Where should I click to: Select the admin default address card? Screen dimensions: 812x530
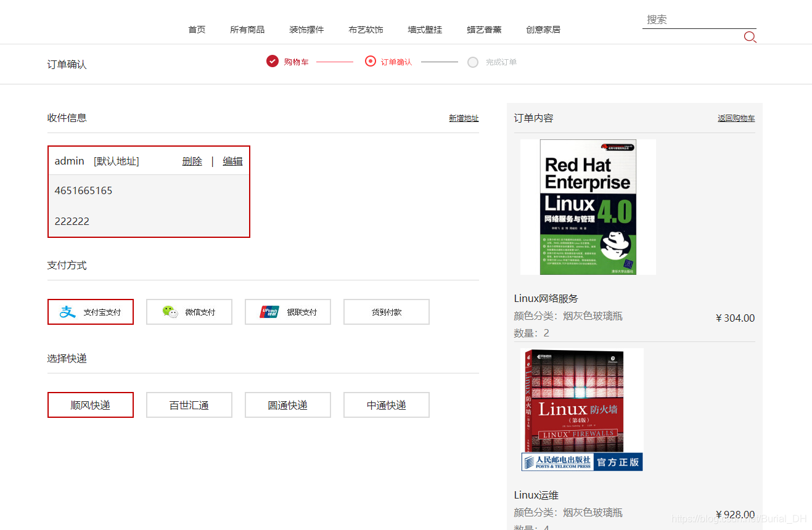point(149,192)
